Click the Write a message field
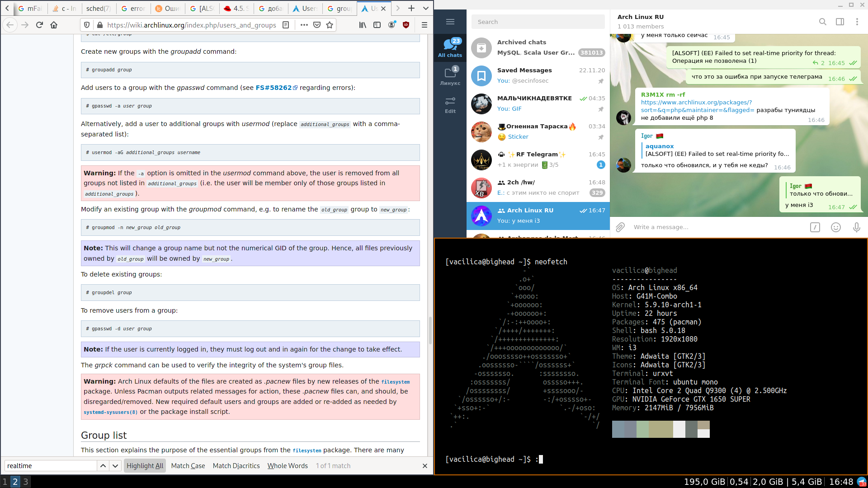The width and height of the screenshot is (868, 488). [719, 227]
